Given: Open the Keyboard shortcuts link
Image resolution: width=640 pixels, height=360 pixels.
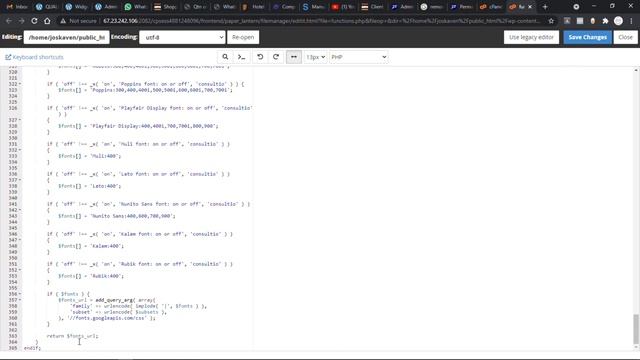Looking at the screenshot, I should [x=34, y=57].
